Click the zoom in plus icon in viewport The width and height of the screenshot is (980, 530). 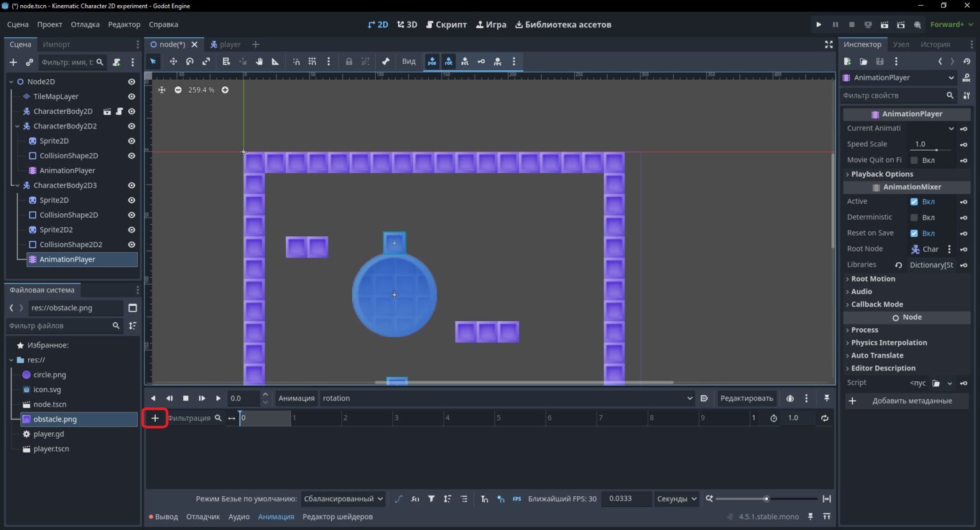(x=225, y=90)
